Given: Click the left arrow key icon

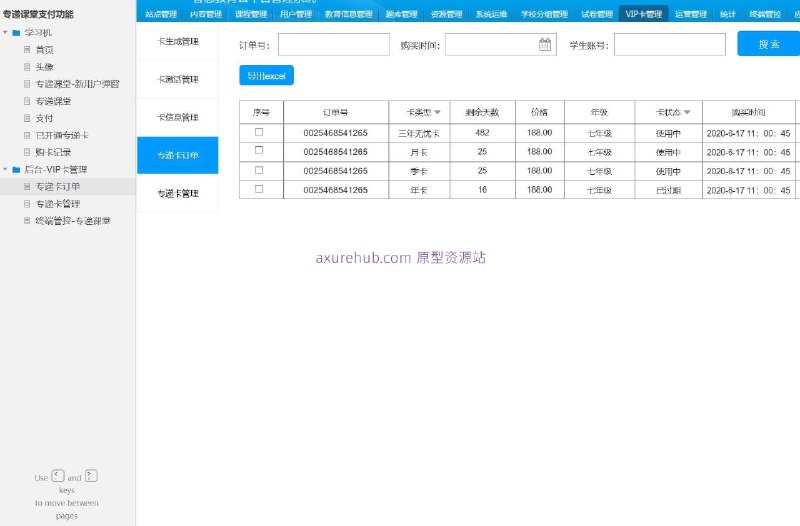Looking at the screenshot, I should pos(58,476).
